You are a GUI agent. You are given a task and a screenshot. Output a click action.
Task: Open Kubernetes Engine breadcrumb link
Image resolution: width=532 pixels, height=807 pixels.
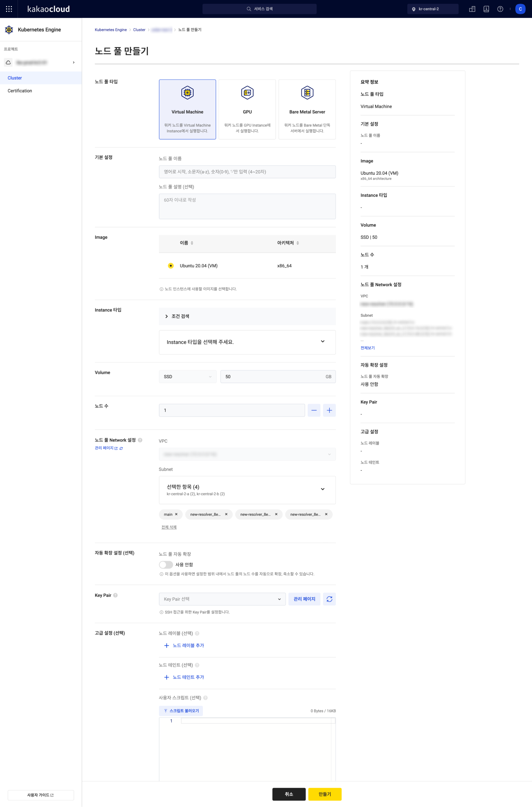click(x=111, y=29)
